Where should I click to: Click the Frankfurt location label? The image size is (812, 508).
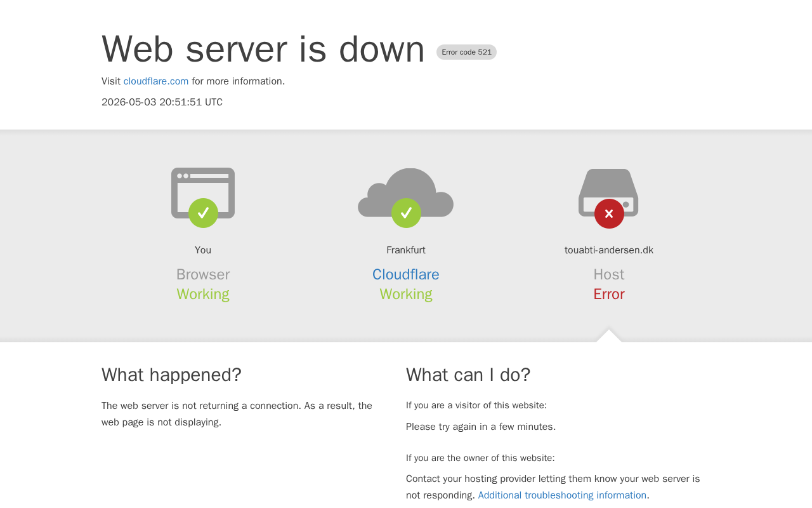pyautogui.click(x=406, y=250)
